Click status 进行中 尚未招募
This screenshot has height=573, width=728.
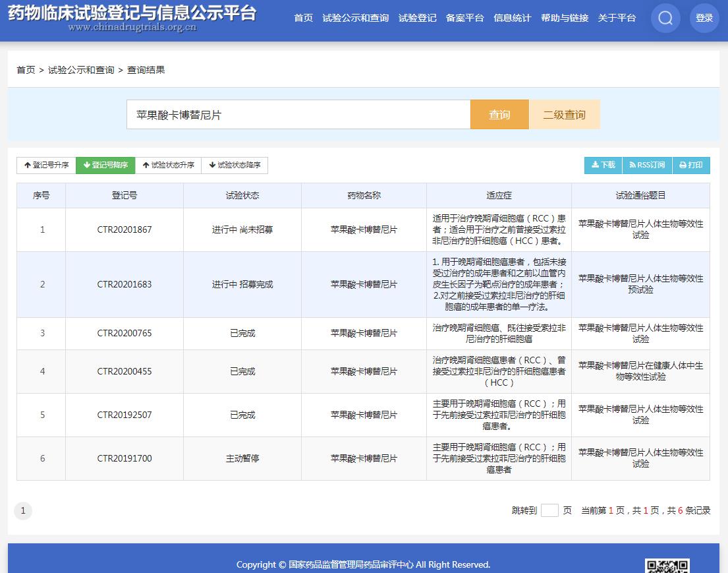[242, 229]
